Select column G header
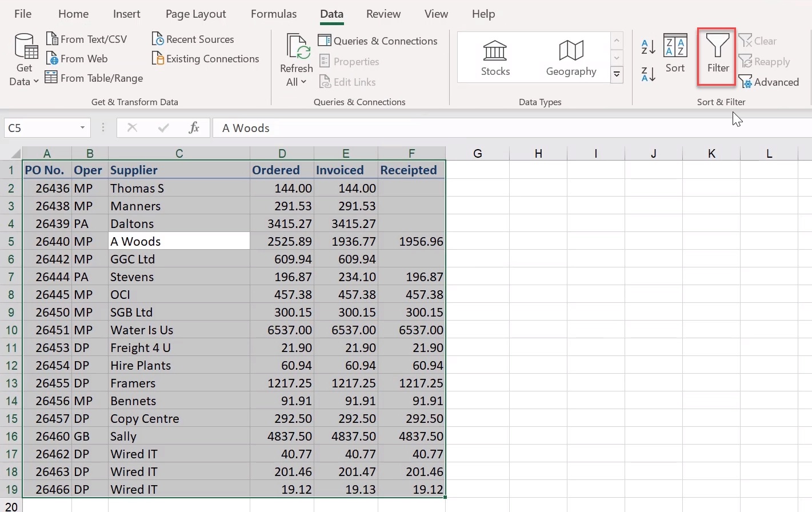812x512 pixels. click(477, 153)
